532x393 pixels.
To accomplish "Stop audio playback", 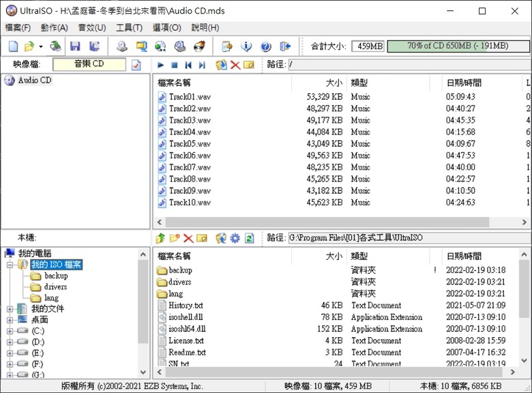I will (x=175, y=65).
